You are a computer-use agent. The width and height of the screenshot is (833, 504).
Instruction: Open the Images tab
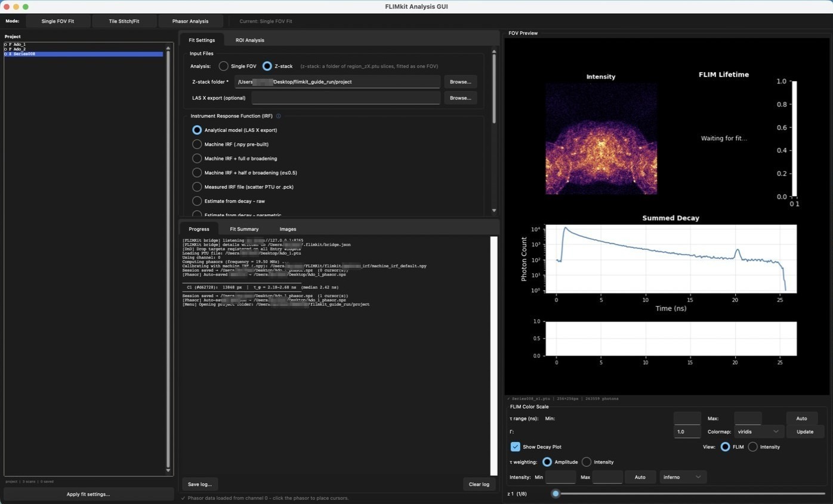click(x=288, y=229)
